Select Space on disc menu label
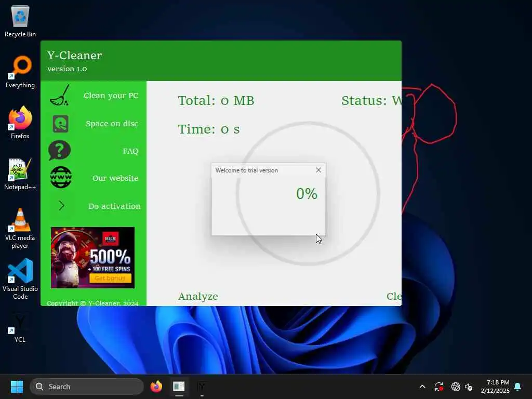Viewport: 532px width, 399px height. click(112, 124)
